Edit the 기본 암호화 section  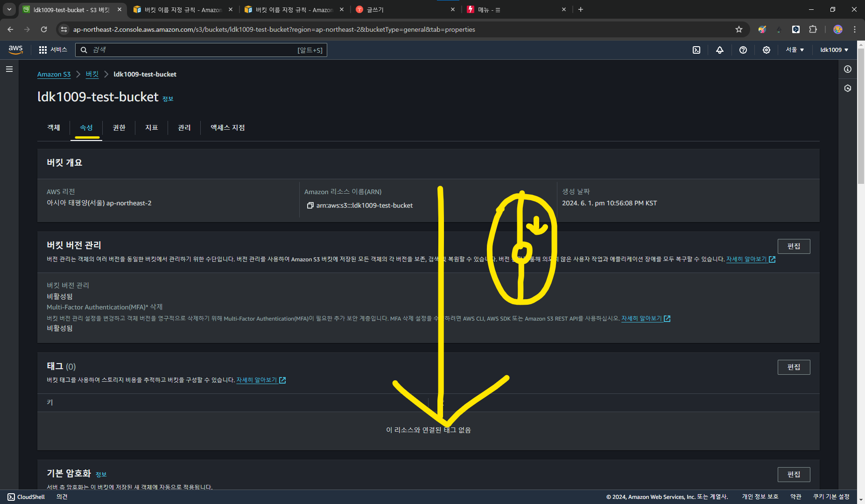[x=794, y=475]
